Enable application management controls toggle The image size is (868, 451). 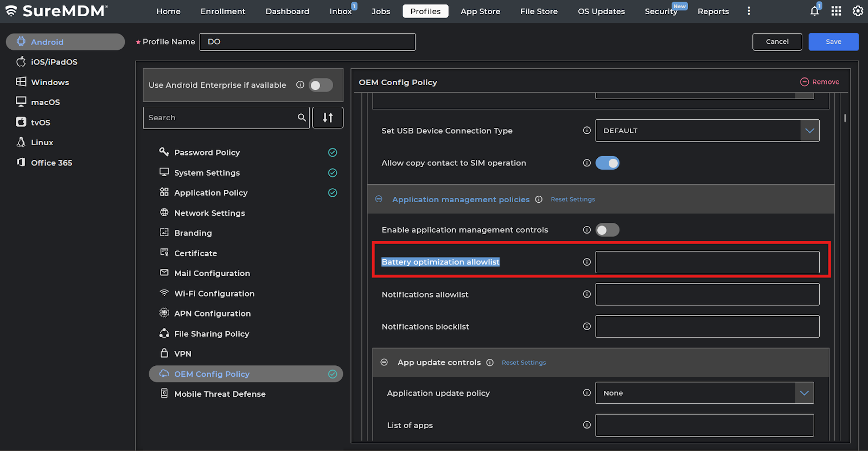click(607, 230)
